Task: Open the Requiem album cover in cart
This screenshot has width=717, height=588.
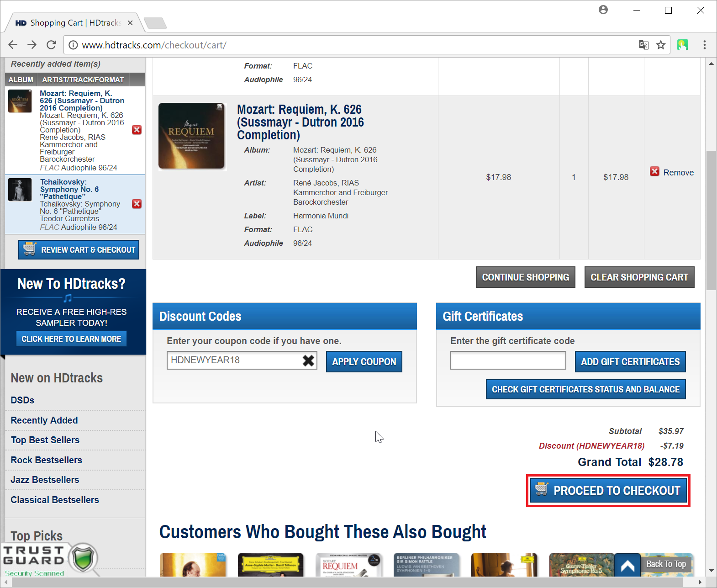Action: point(192,136)
